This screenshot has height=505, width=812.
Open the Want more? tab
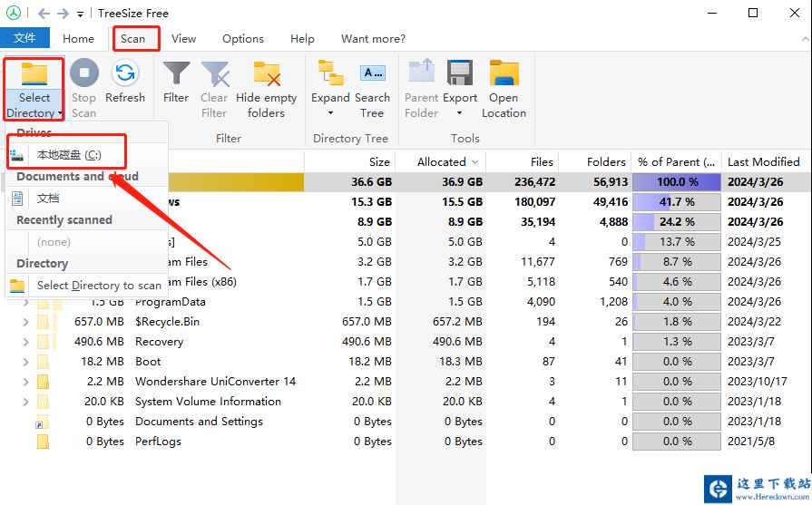coord(373,39)
